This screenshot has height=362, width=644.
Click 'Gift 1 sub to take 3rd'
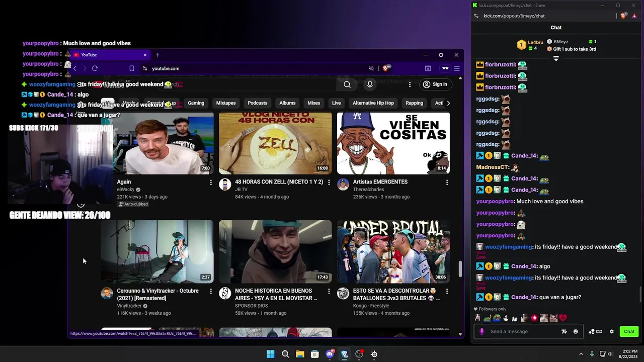(575, 49)
